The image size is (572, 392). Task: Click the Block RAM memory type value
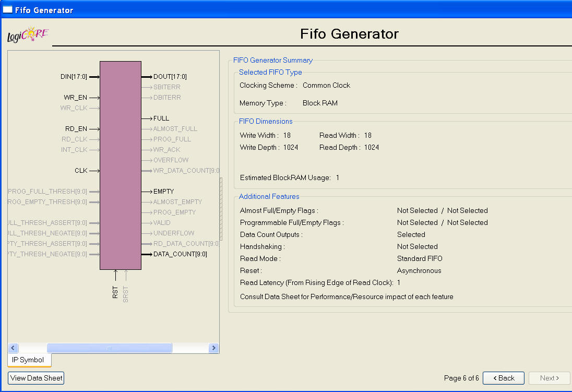pyautogui.click(x=320, y=103)
